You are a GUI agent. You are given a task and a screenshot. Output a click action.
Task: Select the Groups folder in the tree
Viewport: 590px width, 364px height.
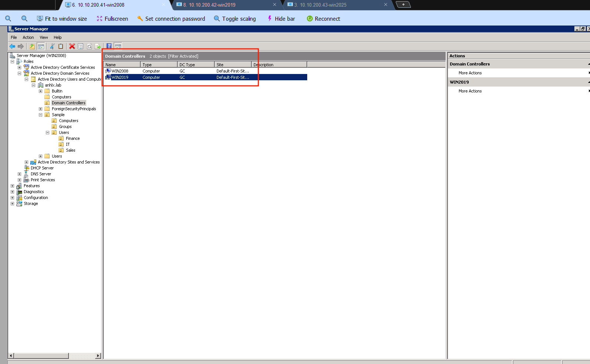point(65,127)
